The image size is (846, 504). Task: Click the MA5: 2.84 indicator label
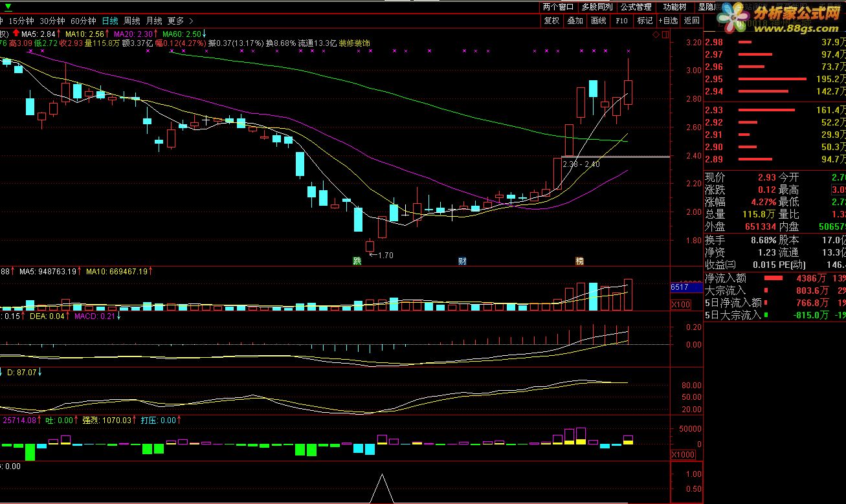click(x=38, y=33)
